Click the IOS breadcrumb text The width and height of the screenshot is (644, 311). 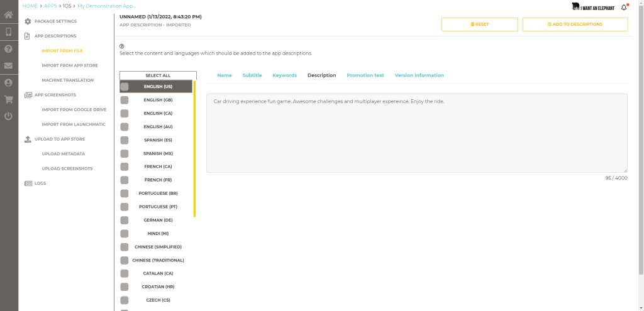(x=67, y=6)
